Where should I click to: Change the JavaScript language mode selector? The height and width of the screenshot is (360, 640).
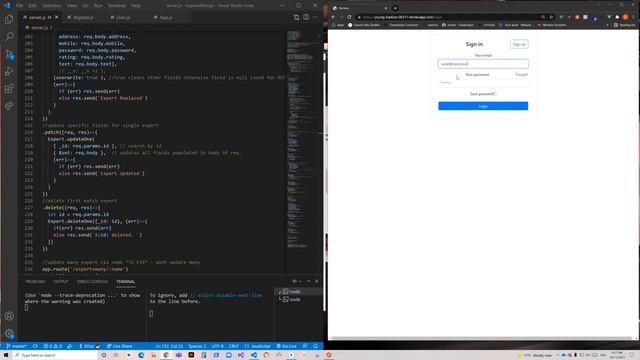coord(258,346)
